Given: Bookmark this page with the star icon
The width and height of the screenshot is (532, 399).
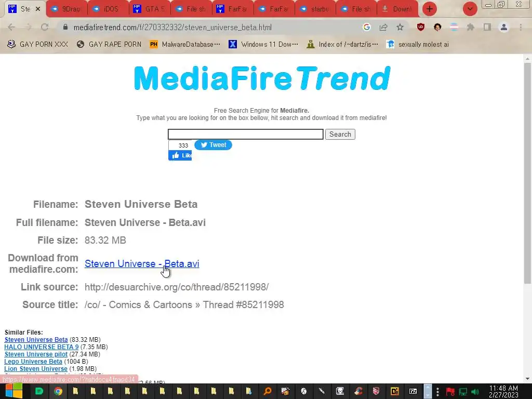Looking at the screenshot, I should pyautogui.click(x=400, y=27).
